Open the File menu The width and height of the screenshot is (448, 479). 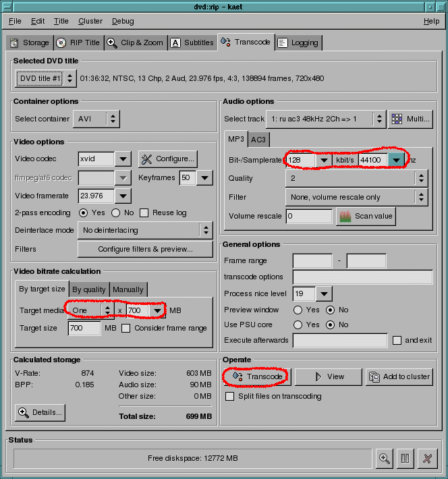(x=15, y=21)
